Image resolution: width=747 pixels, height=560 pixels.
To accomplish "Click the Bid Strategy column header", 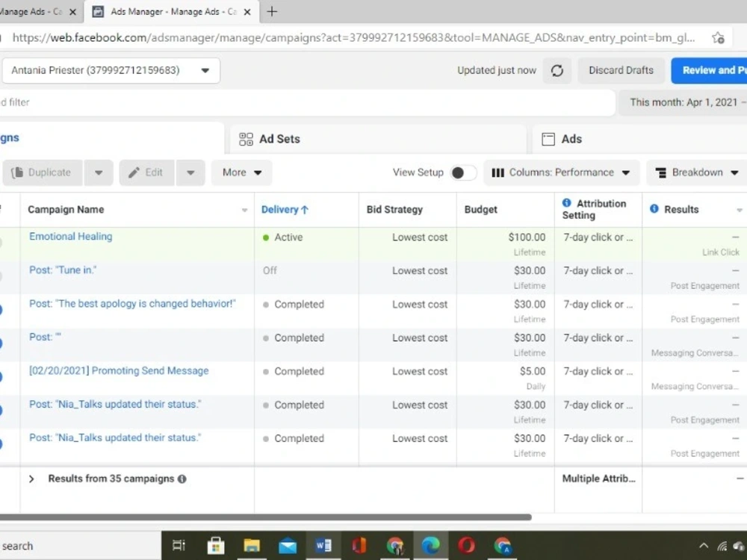I will (394, 210).
